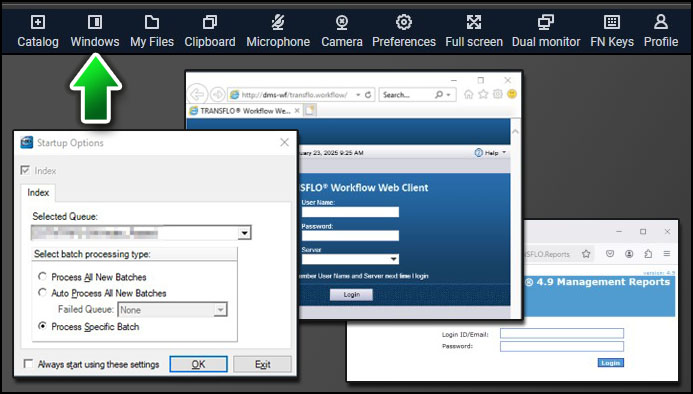Viewport: 693px width, 394px height.
Task: Close the TRANSFLO Workflow tab
Action: click(x=297, y=111)
